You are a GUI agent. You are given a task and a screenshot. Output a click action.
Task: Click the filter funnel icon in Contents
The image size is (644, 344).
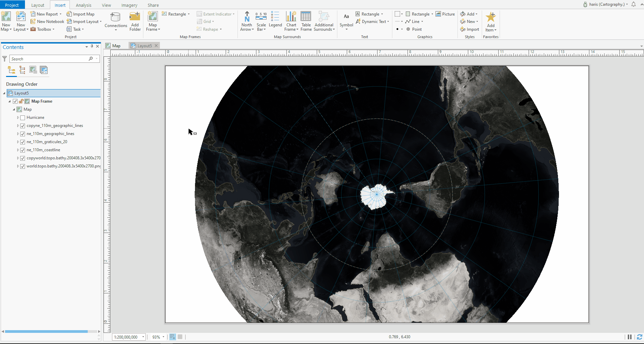5,59
